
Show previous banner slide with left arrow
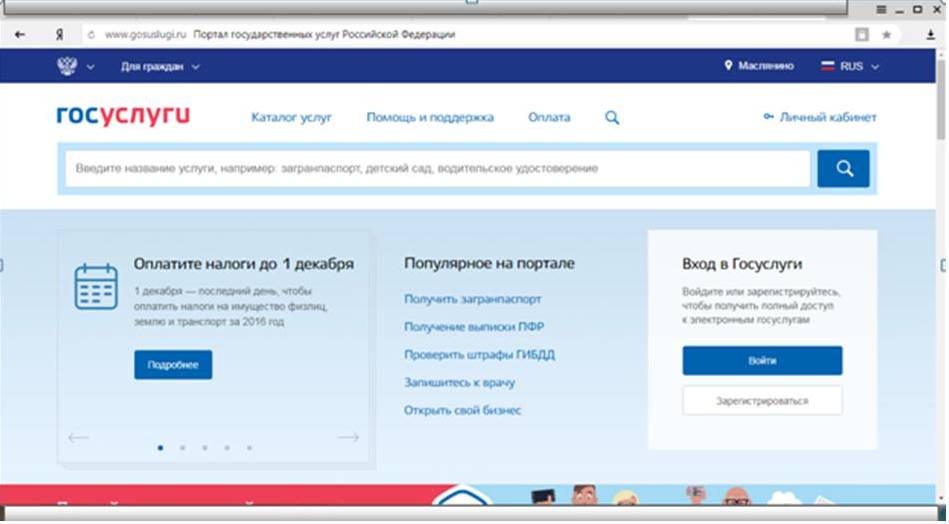point(78,437)
